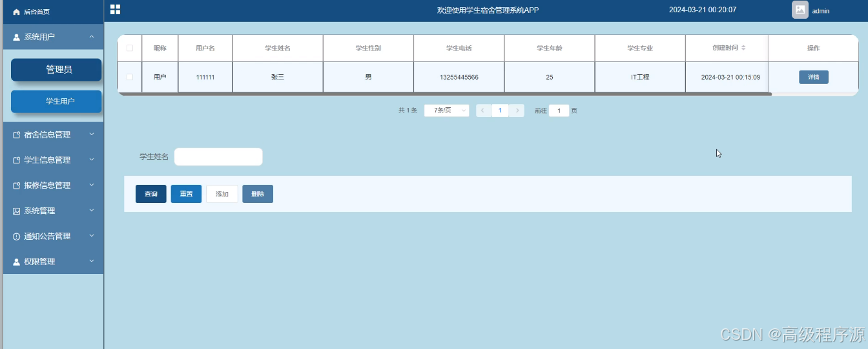Click the home icon beside 后台首页
The image size is (868, 349).
[17, 12]
